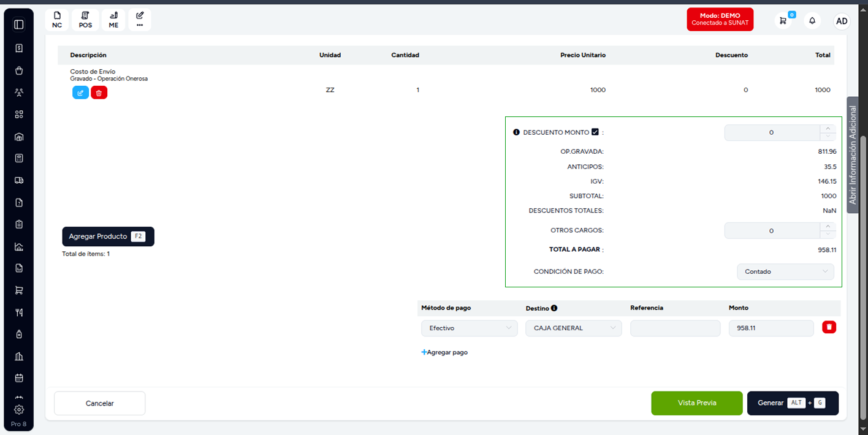
Task: Open the POS toolbar shortcut
Action: (85, 20)
